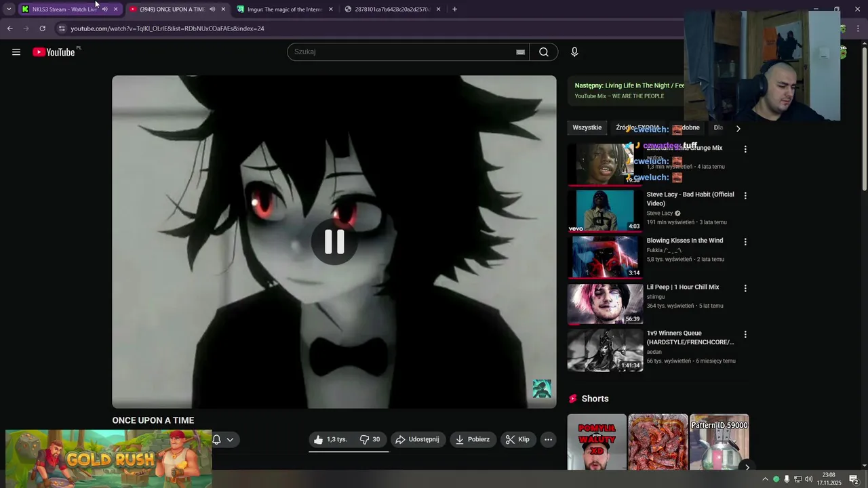868x488 pixels.
Task: Click the channel watermark on the video
Action: [x=541, y=389]
